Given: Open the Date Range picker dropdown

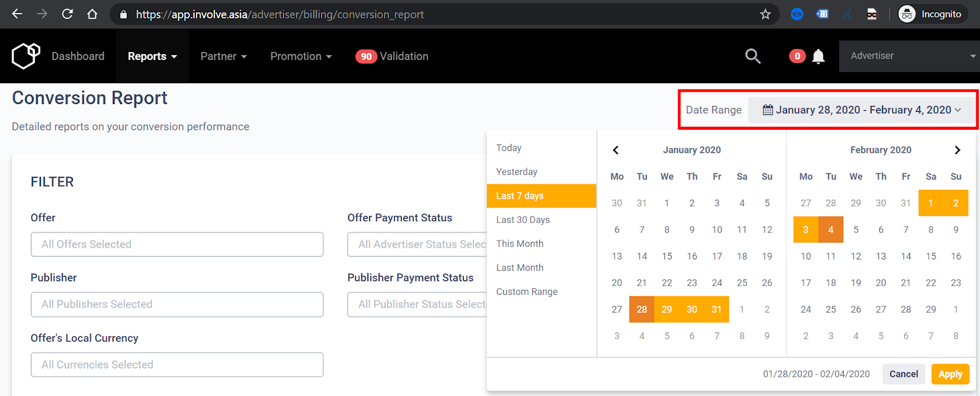Looking at the screenshot, I should coord(861,110).
